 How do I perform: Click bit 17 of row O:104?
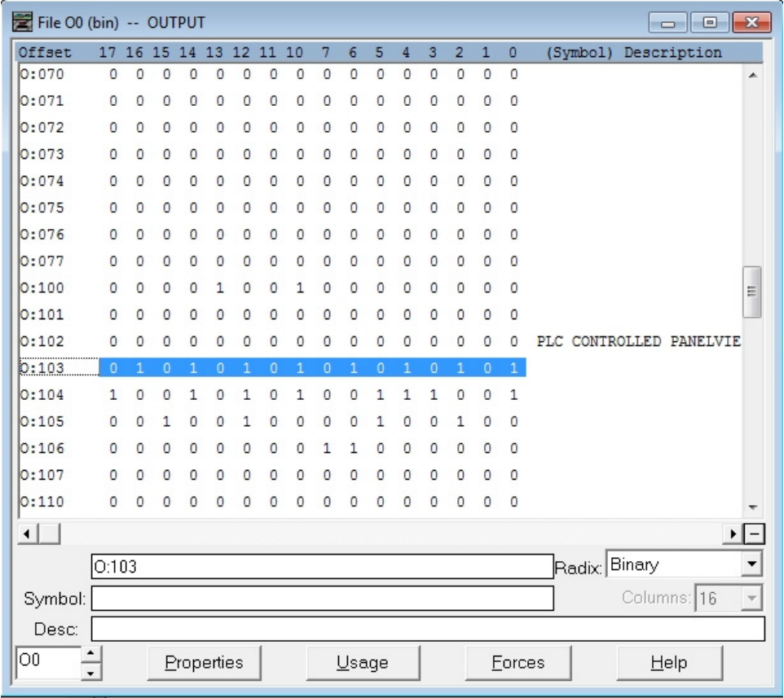pyautogui.click(x=113, y=395)
